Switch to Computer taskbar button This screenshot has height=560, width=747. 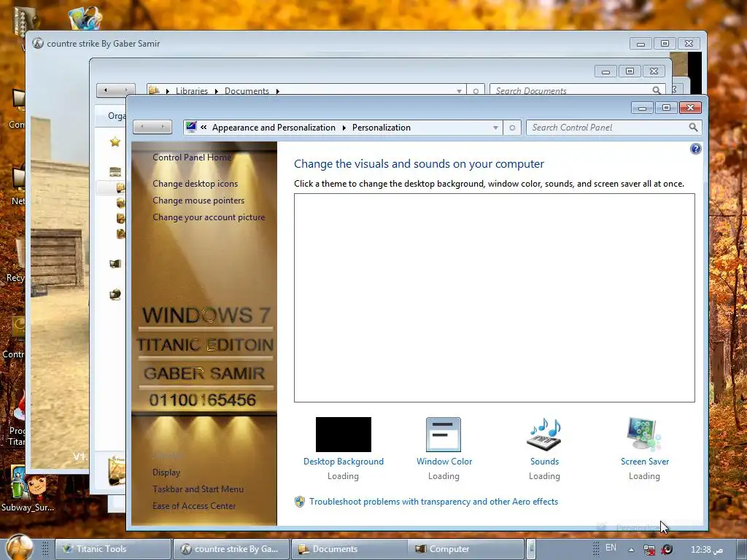(466, 549)
